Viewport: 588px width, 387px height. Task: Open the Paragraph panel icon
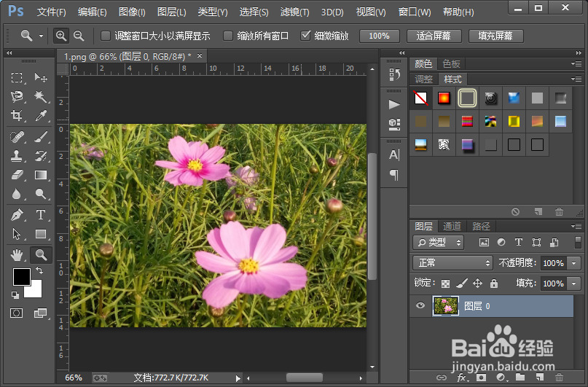(x=393, y=175)
